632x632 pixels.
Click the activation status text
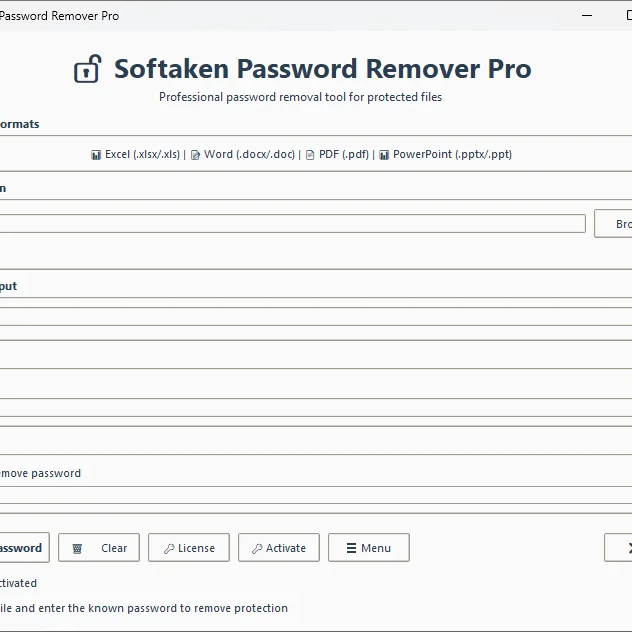[18, 583]
